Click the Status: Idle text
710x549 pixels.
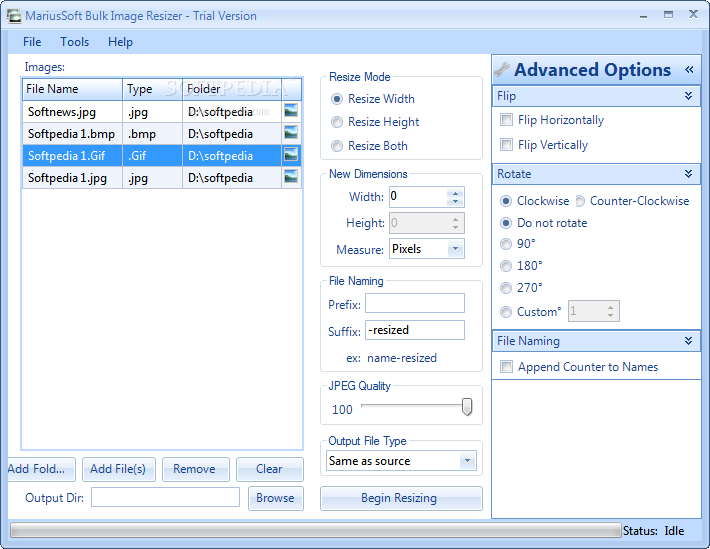(653, 531)
